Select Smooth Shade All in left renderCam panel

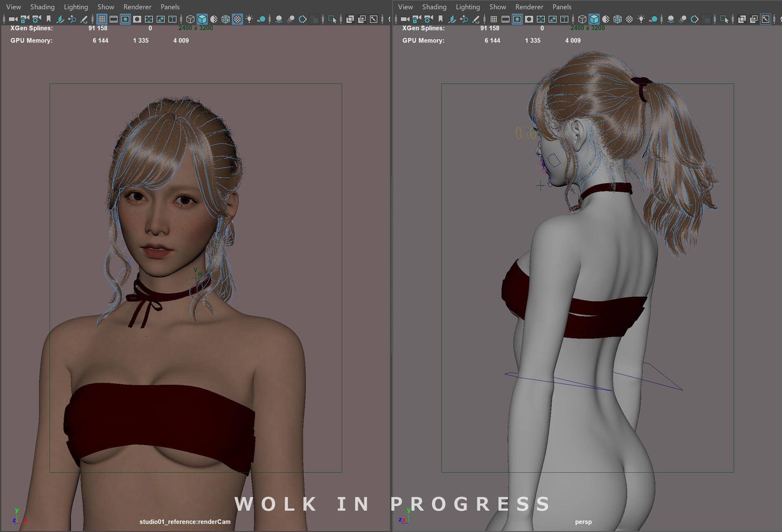coord(202,19)
